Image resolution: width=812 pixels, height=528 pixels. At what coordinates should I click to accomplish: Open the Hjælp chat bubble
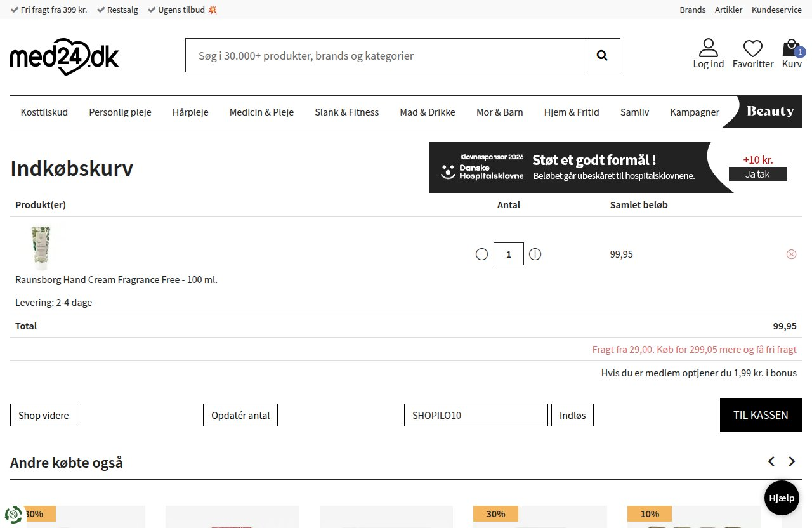coord(782,498)
